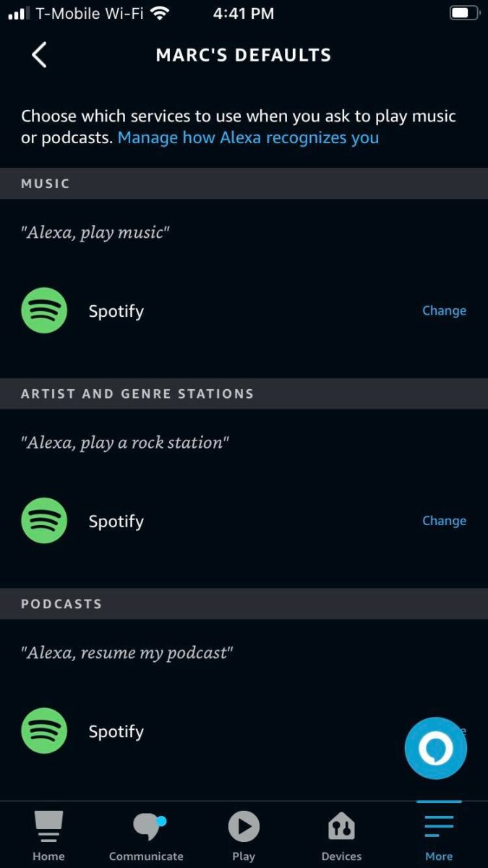488x868 pixels.
Task: Select the Spotify label under Music
Action: click(116, 312)
